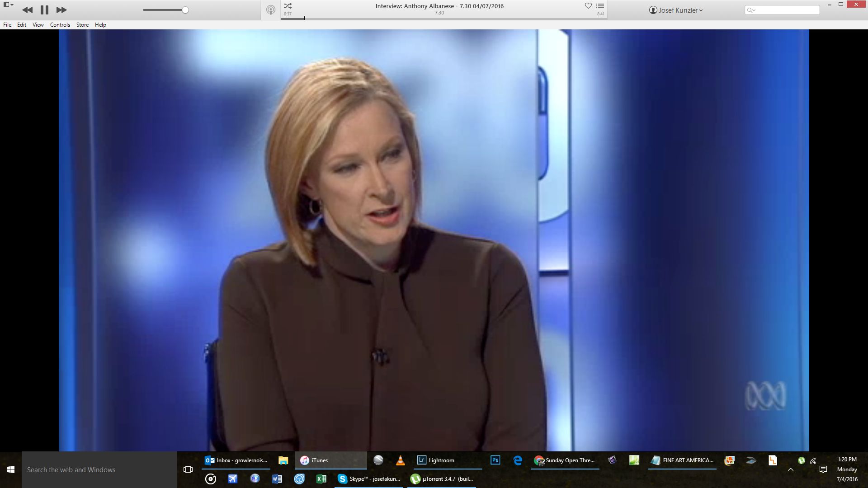This screenshot has width=868, height=488.
Task: Open the Up Next list icon
Action: 600,6
